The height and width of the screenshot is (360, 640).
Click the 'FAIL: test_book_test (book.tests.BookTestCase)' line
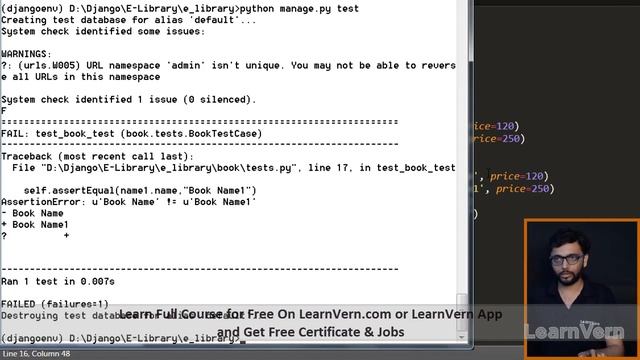tap(131, 134)
